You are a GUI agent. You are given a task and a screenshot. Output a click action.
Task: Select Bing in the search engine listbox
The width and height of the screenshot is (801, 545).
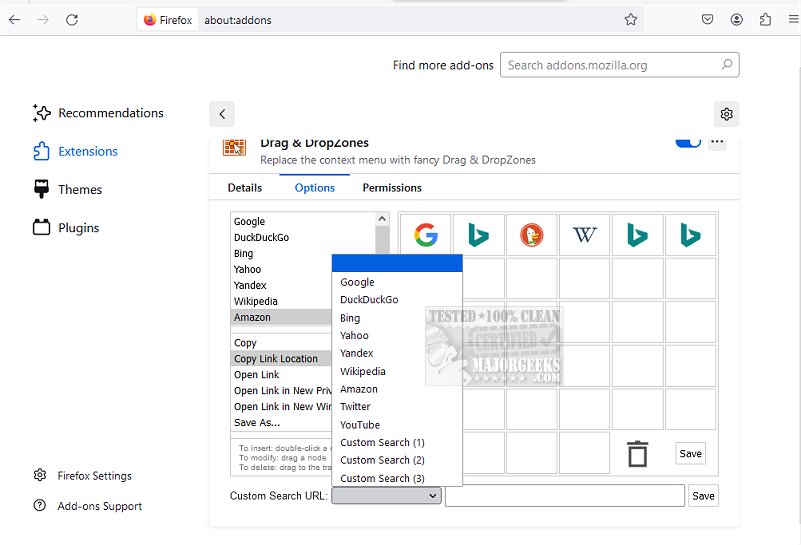303,253
